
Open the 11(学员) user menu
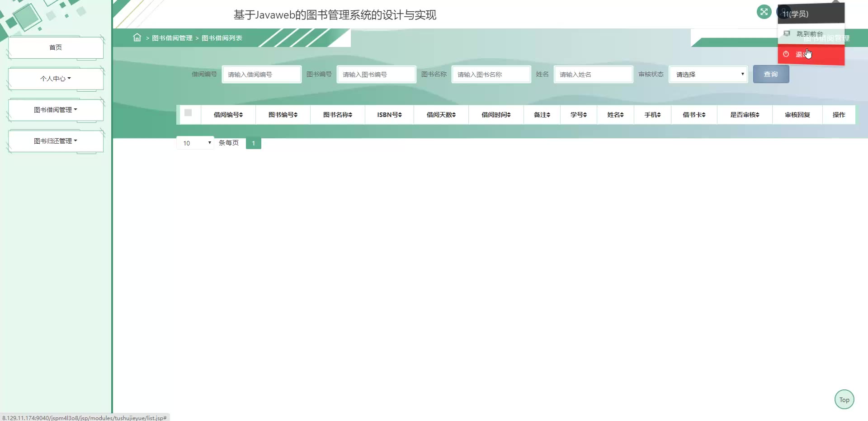click(811, 14)
